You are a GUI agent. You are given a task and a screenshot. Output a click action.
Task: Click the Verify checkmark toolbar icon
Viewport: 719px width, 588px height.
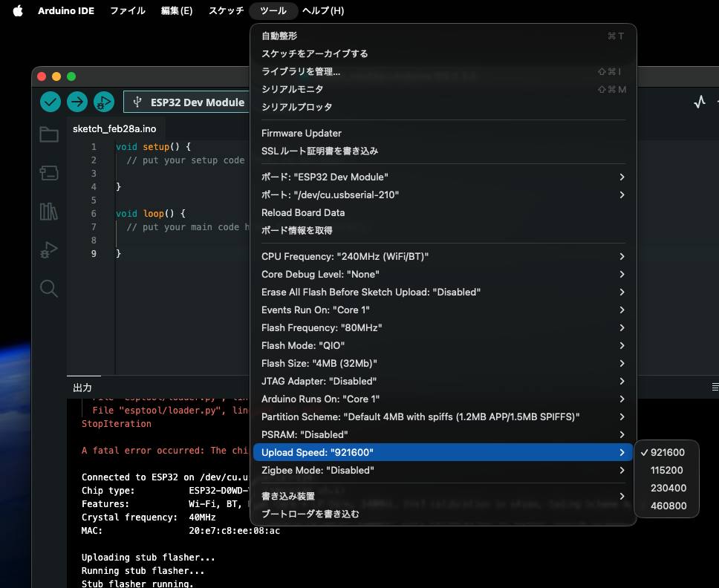pyautogui.click(x=51, y=102)
